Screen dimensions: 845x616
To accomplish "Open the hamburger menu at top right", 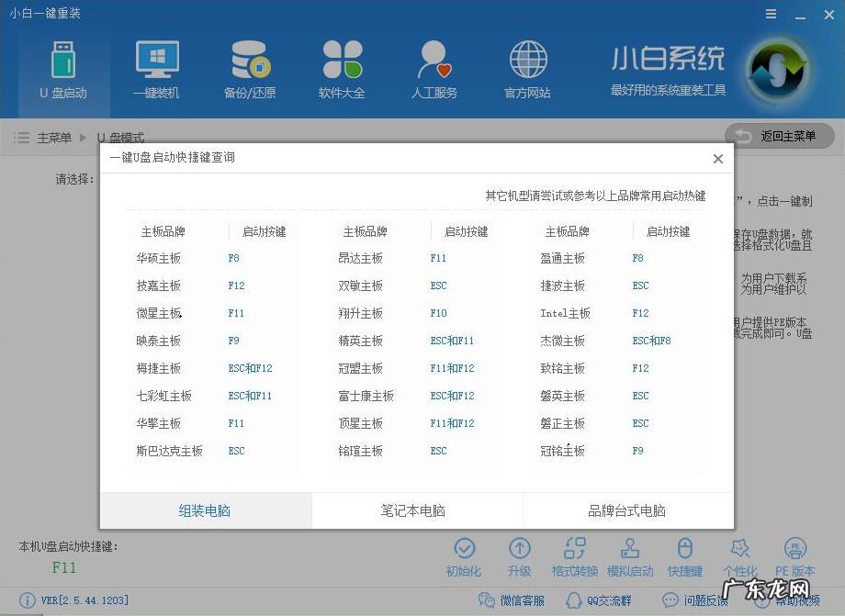I will click(x=770, y=14).
